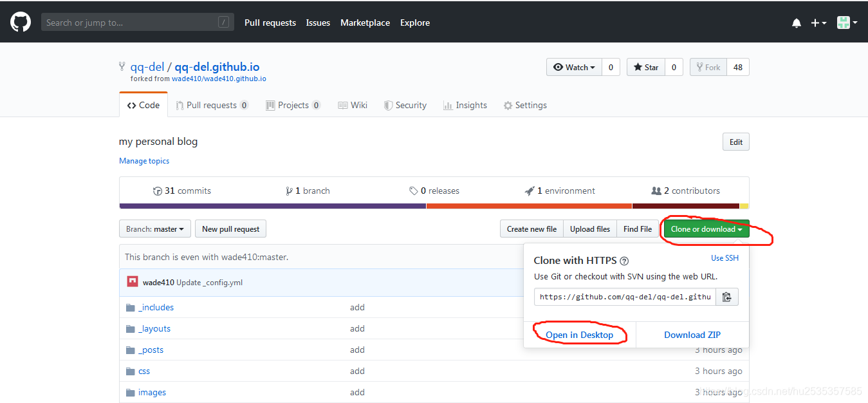Click the Use SSH link

[725, 258]
